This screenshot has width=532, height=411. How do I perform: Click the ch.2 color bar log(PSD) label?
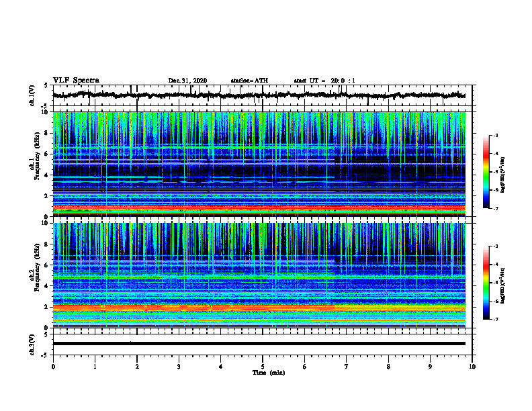pyautogui.click(x=503, y=286)
